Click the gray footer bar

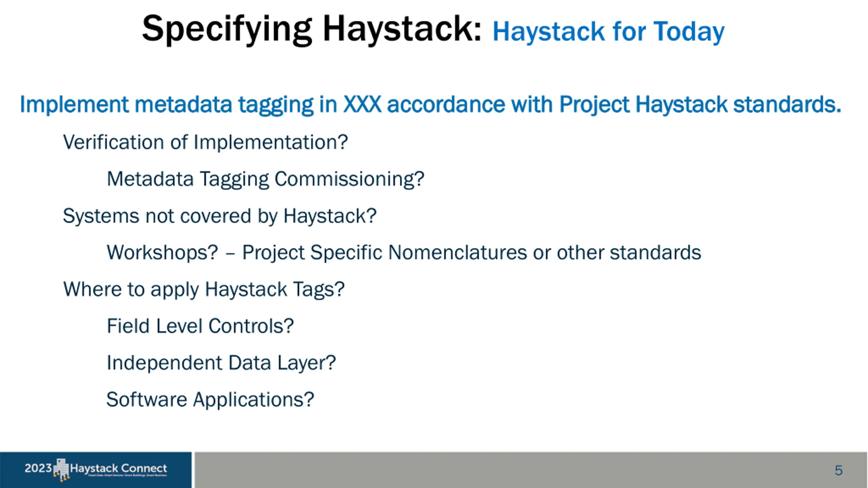531,470
